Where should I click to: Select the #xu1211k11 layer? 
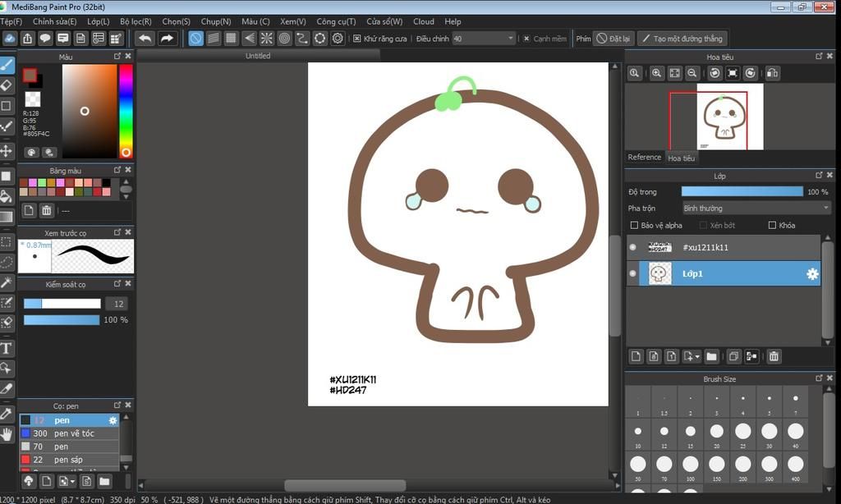click(x=724, y=247)
